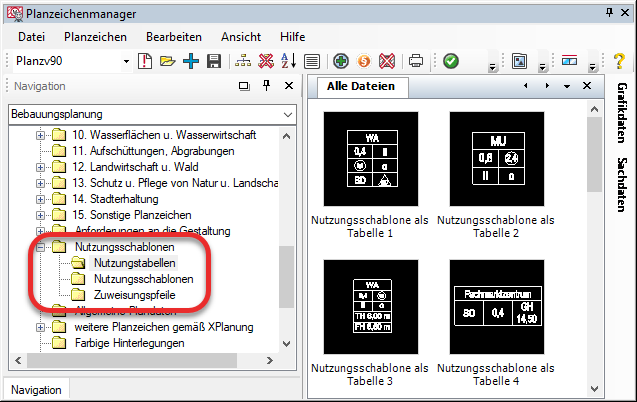Open the Bebauungsplanung combo box
637x402 pixels.
[x=288, y=115]
